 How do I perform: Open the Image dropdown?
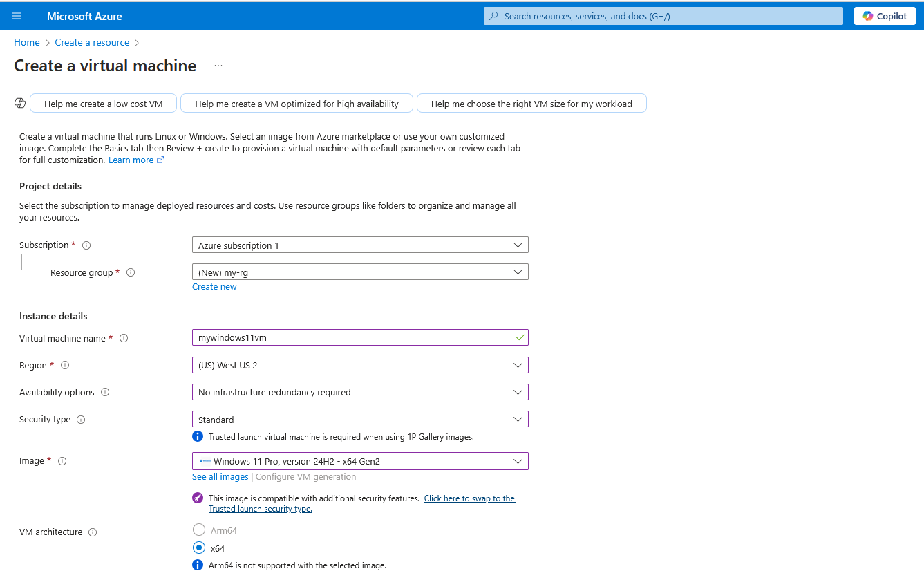(x=360, y=461)
